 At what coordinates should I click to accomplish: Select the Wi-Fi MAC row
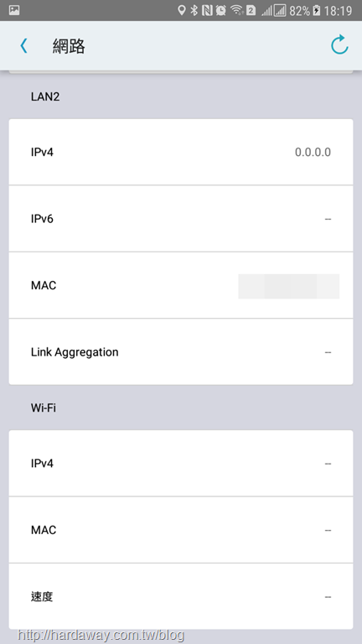[x=181, y=530]
